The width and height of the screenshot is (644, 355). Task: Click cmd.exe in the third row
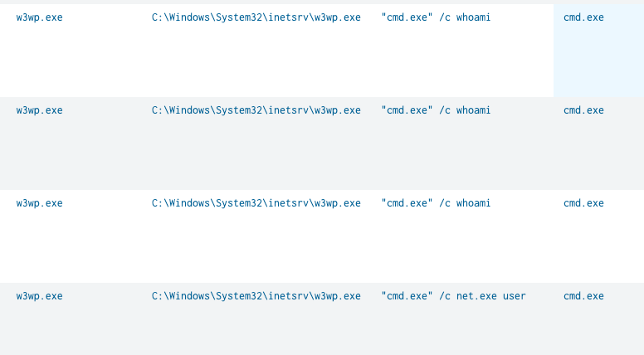point(583,203)
